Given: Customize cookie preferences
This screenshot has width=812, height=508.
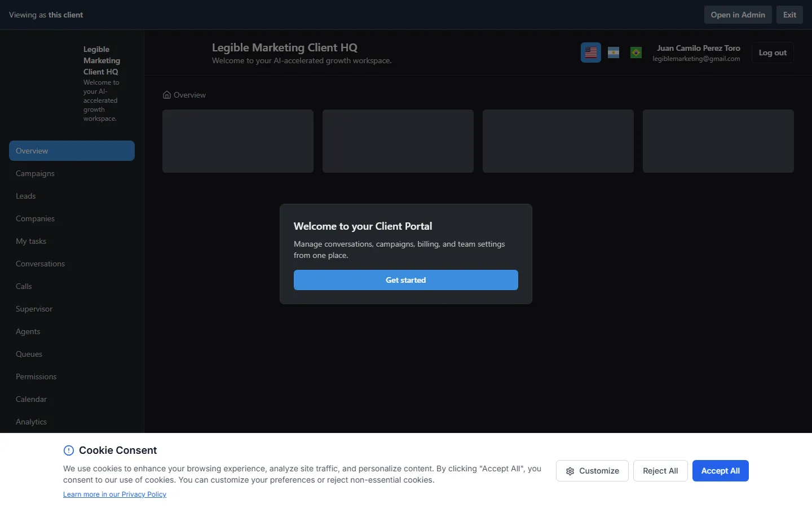Looking at the screenshot, I should 592,471.
